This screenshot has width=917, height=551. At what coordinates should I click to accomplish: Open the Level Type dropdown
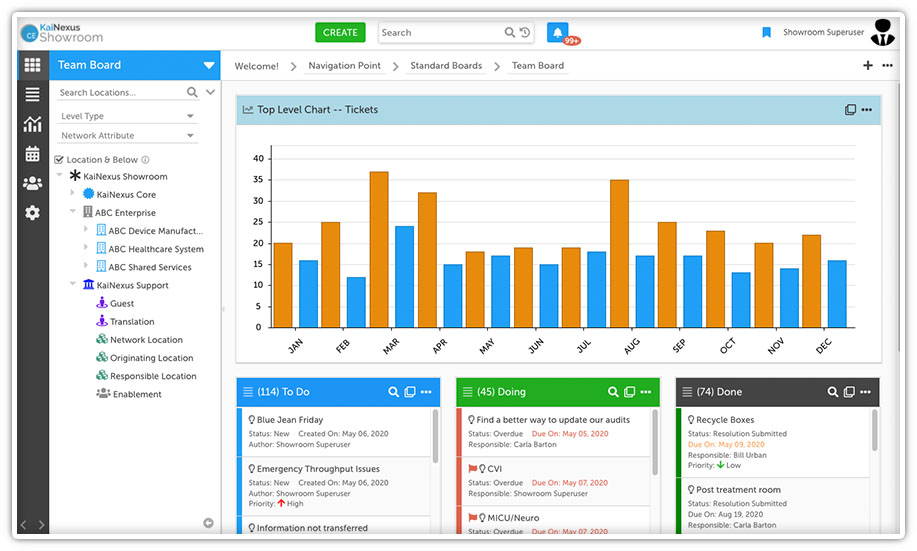(127, 116)
